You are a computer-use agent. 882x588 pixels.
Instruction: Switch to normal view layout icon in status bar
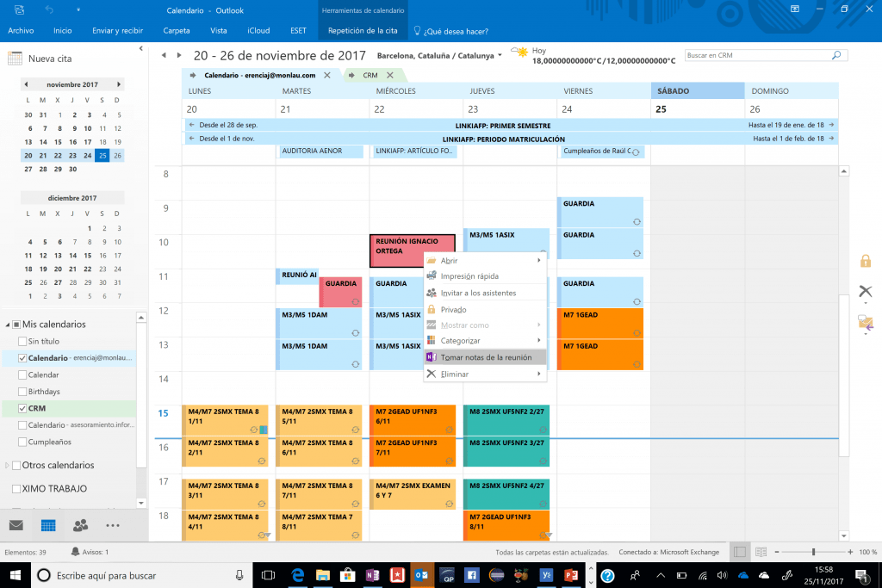click(740, 552)
